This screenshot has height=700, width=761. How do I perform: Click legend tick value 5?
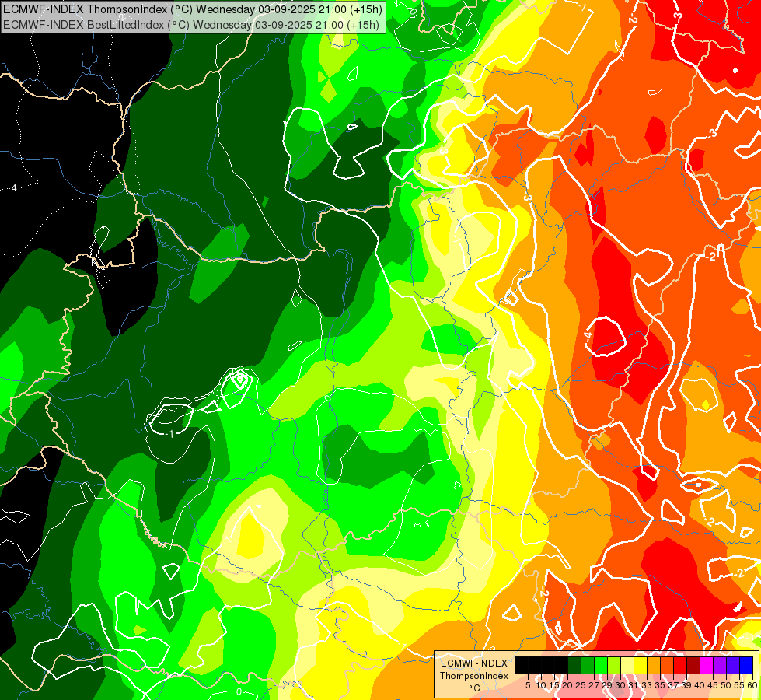coord(528,685)
